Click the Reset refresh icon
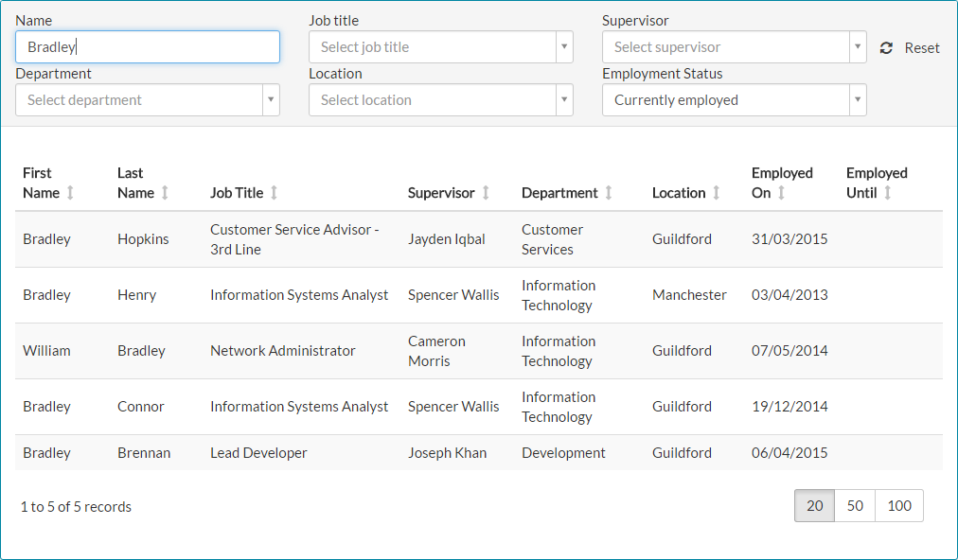This screenshot has width=958, height=560. [886, 48]
